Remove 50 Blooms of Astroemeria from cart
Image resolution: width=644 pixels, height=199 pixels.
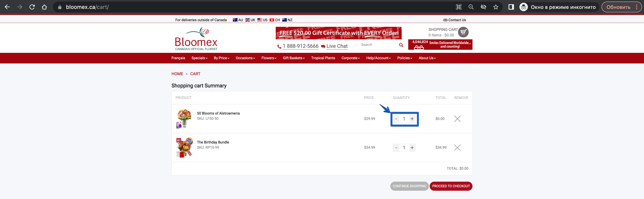pyautogui.click(x=457, y=119)
